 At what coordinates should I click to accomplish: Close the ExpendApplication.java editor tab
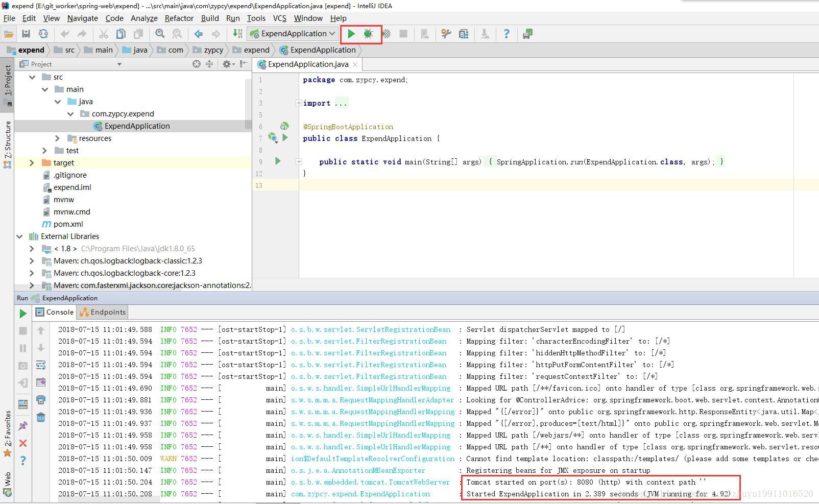pos(355,64)
